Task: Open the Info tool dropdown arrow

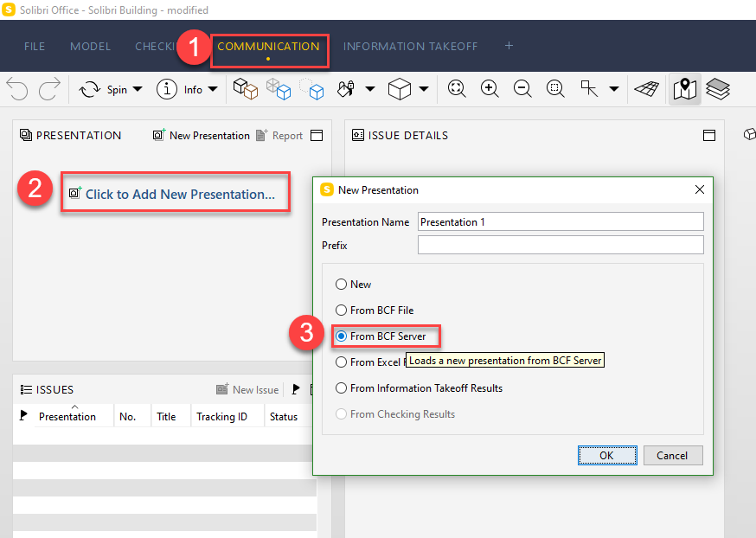Action: [x=213, y=89]
